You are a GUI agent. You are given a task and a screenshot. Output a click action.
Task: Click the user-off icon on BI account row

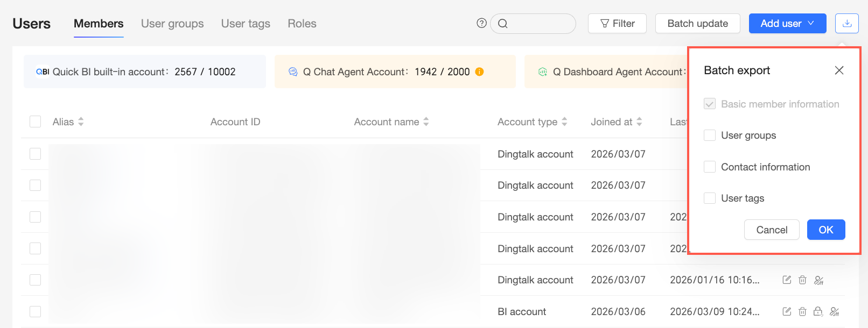pos(835,311)
